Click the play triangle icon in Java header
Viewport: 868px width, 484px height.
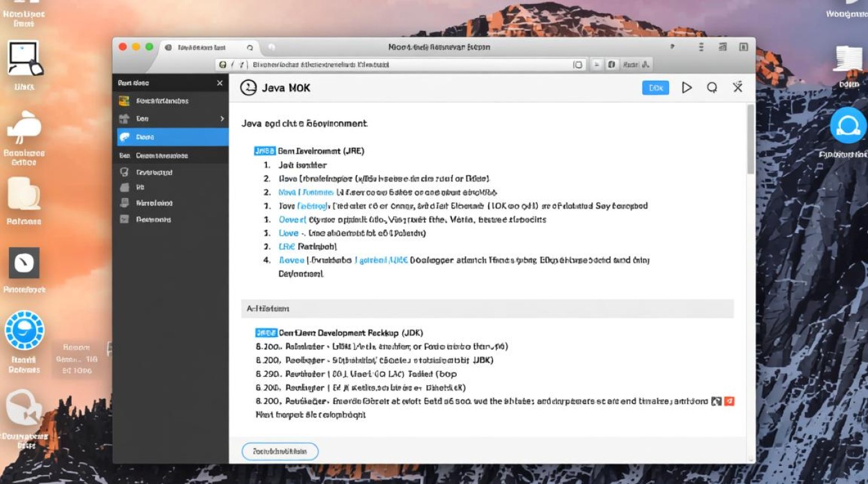click(687, 88)
